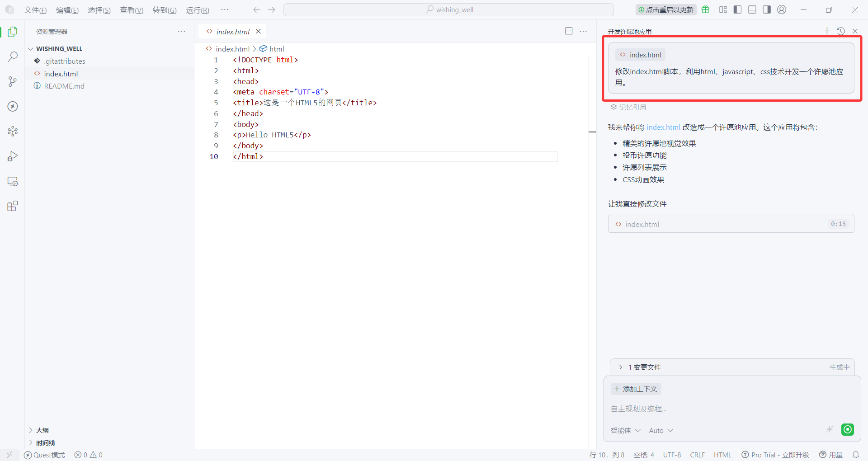The image size is (868, 461).
Task: Open the 编辑(E) menu
Action: [67, 10]
